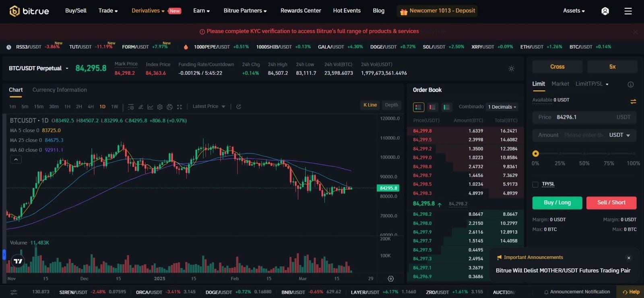This screenshot has height=298, width=644.
Task: Open Rewards Center in top navigation
Action: [x=301, y=11]
